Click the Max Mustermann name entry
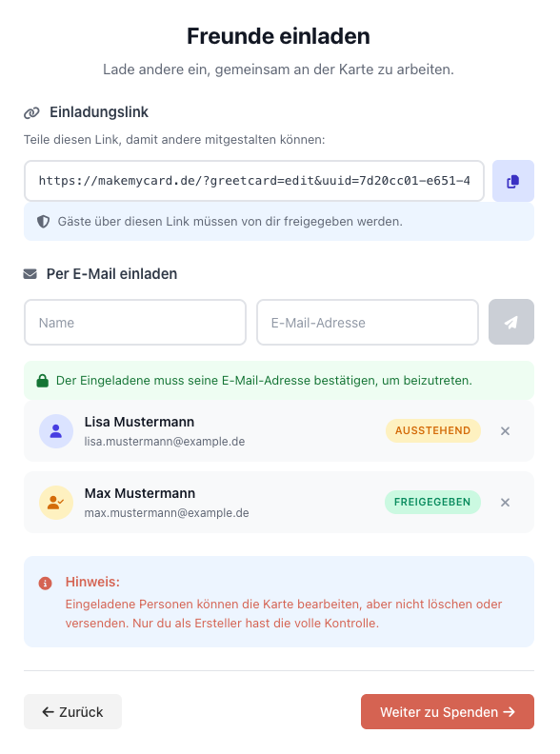The height and width of the screenshot is (754, 560). point(140,493)
